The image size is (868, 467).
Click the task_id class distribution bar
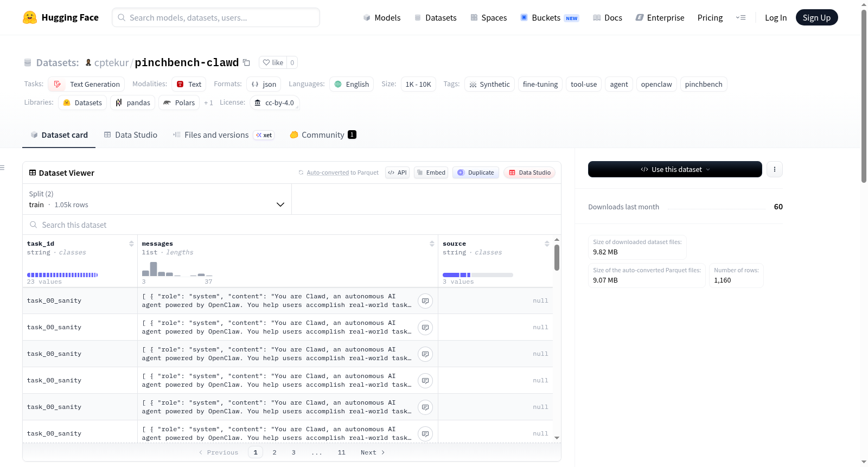click(x=62, y=275)
